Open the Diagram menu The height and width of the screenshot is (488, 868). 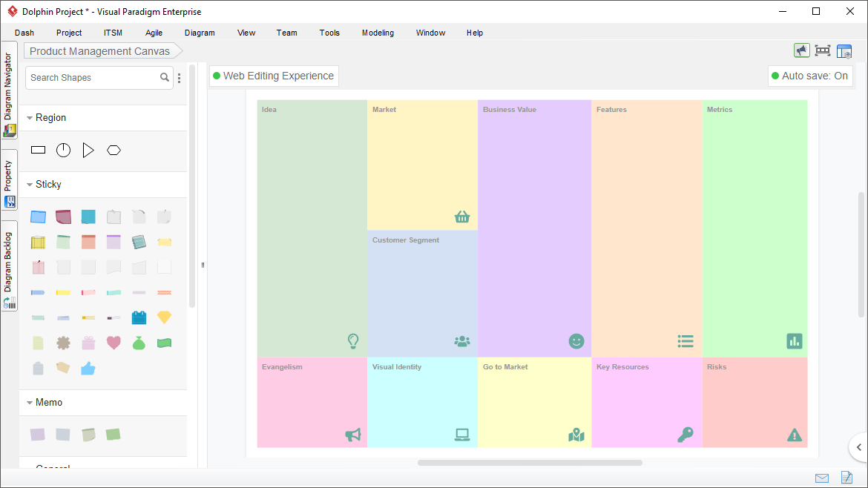coord(200,33)
